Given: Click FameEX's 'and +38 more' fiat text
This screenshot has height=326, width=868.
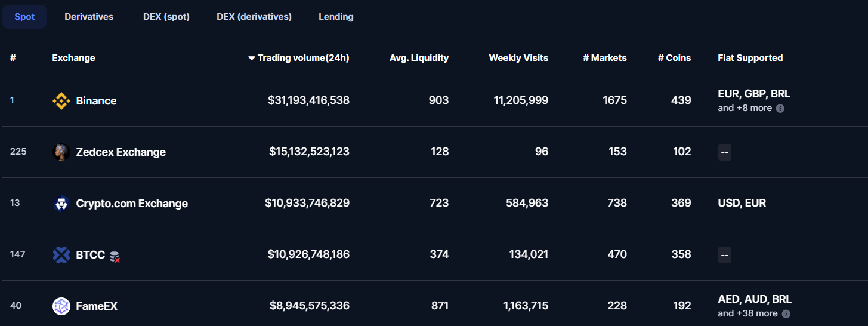Looking at the screenshot, I should (x=747, y=313).
